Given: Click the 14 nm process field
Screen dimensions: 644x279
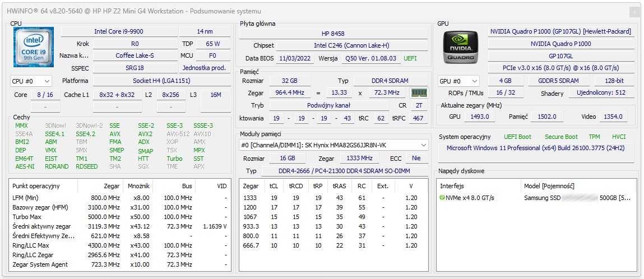Looking at the screenshot, I should point(205,31).
